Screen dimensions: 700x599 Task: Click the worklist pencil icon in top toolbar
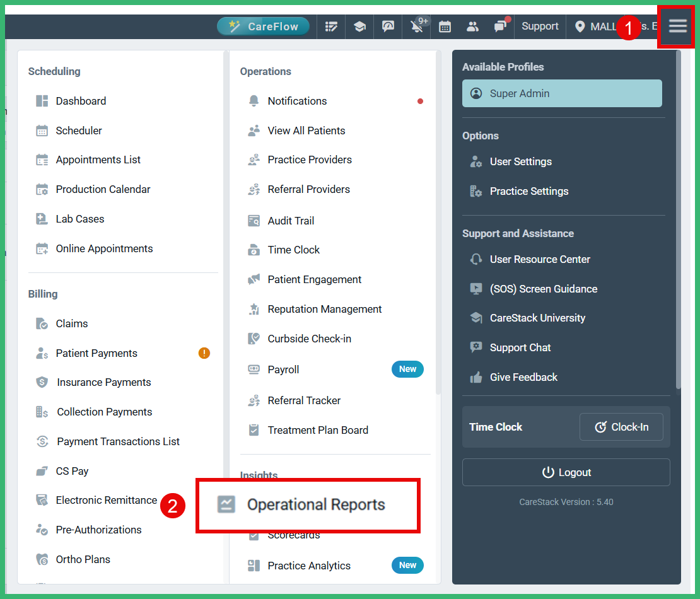tap(331, 26)
